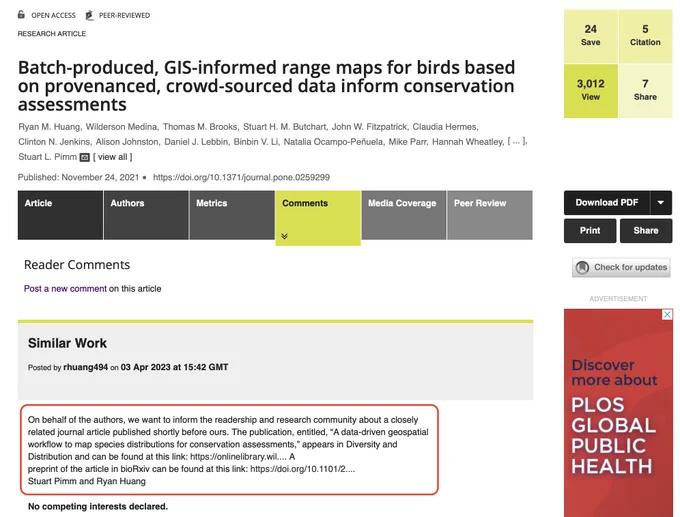The height and width of the screenshot is (517, 680).
Task: Click author name Claudia Hermes
Action: pos(445,127)
